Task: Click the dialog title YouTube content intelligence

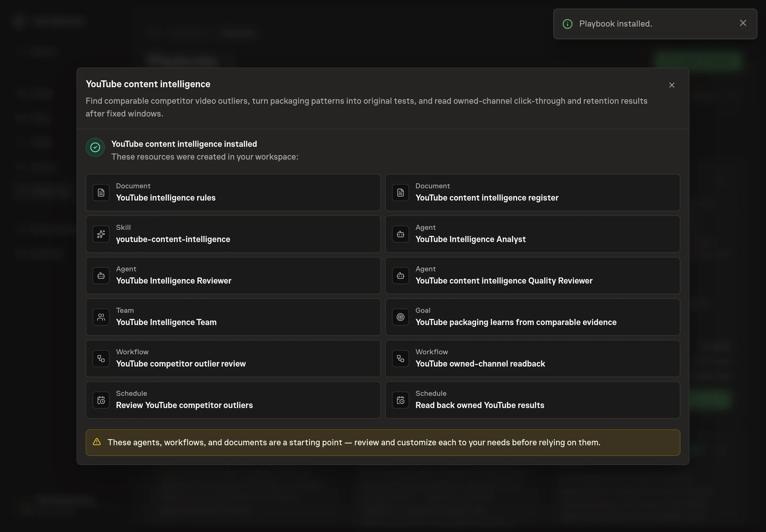Action: (148, 84)
